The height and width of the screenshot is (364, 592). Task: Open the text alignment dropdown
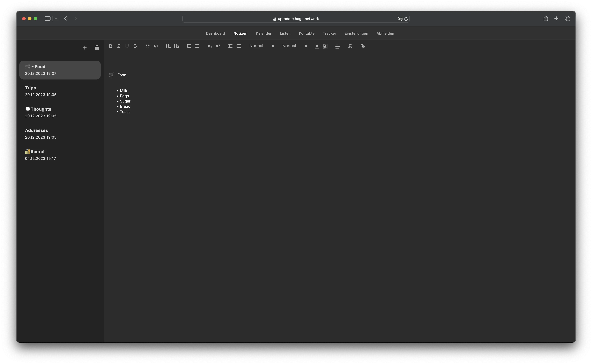pos(337,46)
